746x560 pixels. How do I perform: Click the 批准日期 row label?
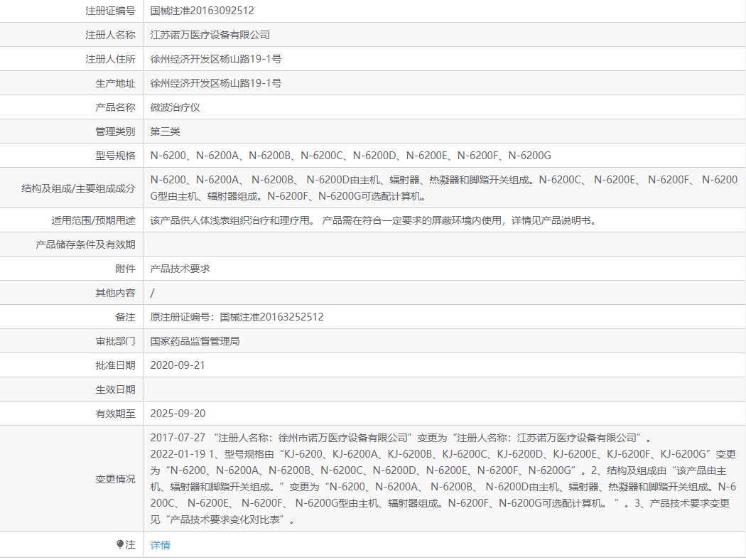click(x=116, y=365)
